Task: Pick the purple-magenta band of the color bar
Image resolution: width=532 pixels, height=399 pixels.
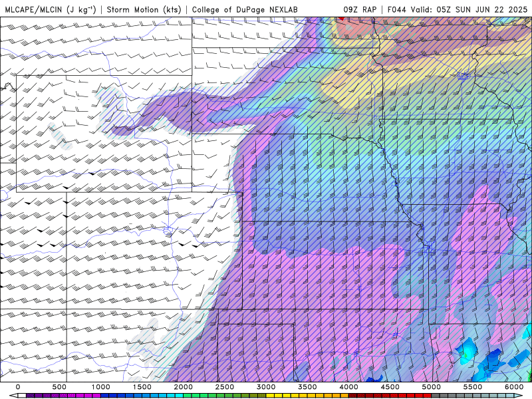Action: 63,396
